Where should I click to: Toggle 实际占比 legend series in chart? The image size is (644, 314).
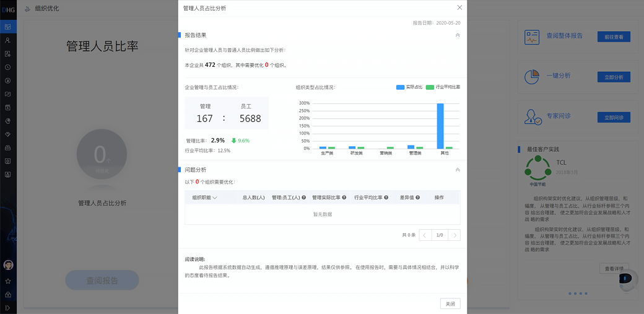pos(409,87)
